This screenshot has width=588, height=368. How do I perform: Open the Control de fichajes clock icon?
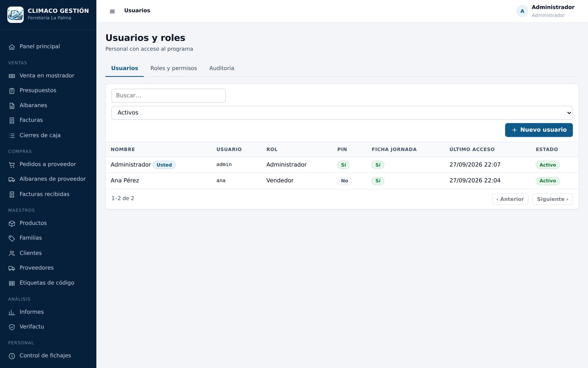pos(12,356)
